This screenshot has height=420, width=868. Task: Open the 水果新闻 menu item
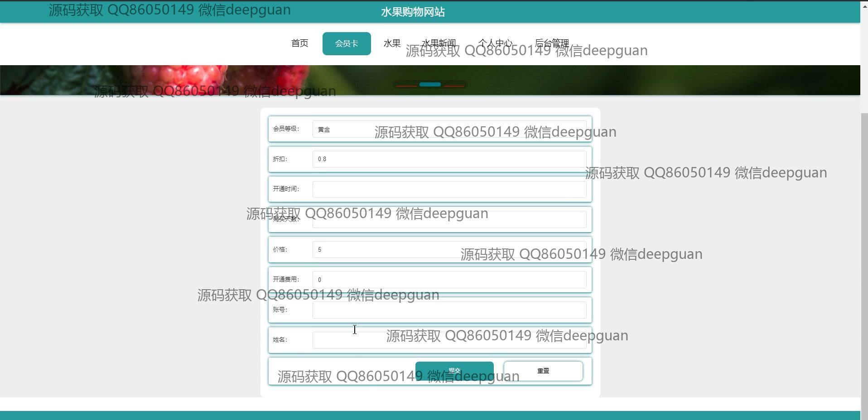pos(439,43)
